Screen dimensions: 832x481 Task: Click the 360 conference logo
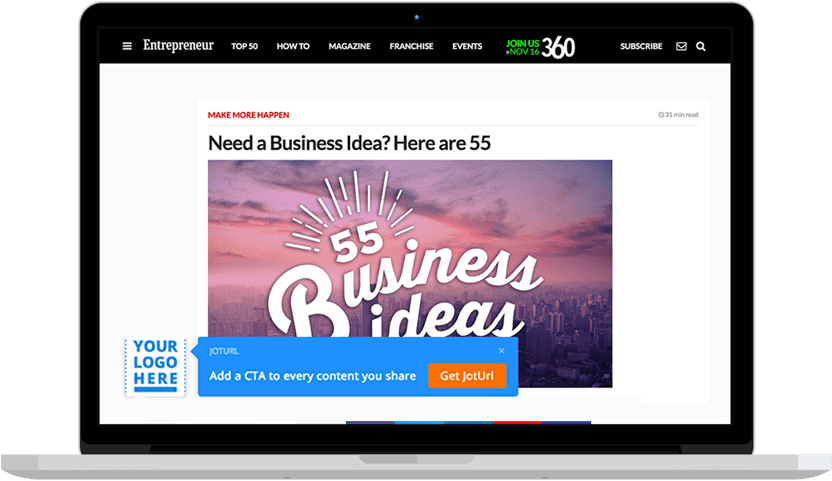[x=558, y=47]
